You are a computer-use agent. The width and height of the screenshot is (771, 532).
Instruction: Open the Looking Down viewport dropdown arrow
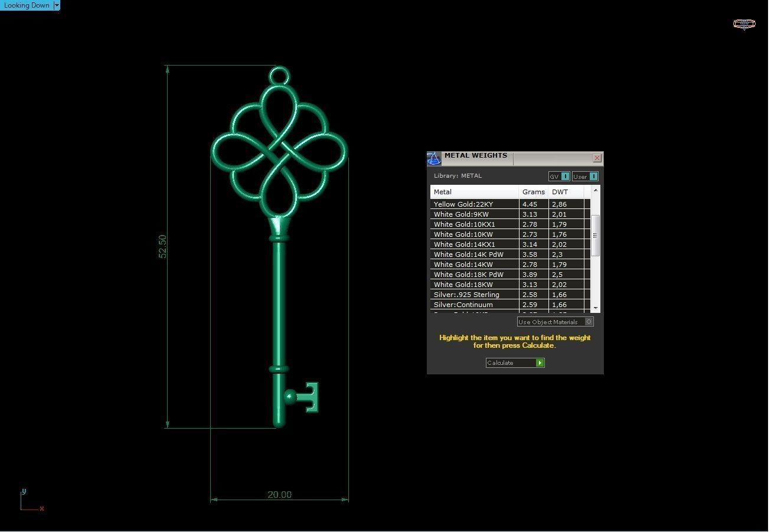[57, 5]
